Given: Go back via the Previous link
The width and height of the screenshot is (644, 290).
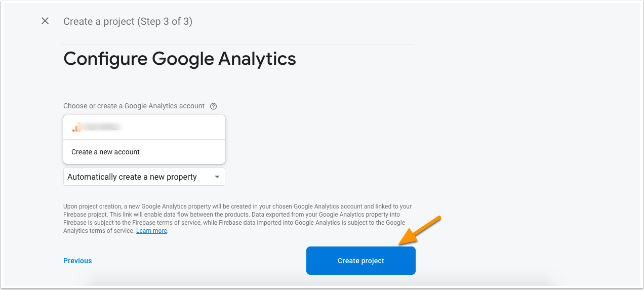Looking at the screenshot, I should point(77,261).
